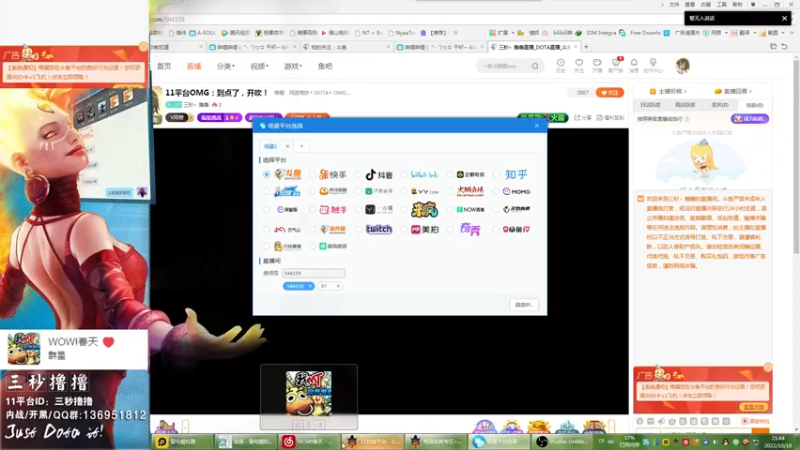Select the YY.com platform radio button

pyautogui.click(x=404, y=192)
